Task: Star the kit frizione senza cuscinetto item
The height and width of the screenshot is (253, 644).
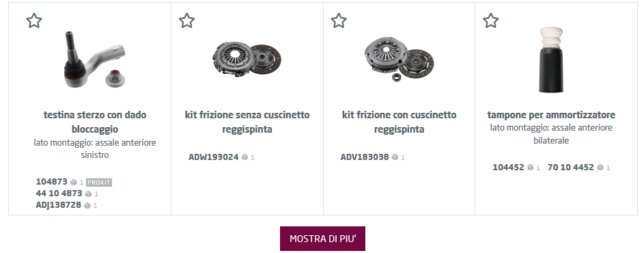Action: coord(187,21)
